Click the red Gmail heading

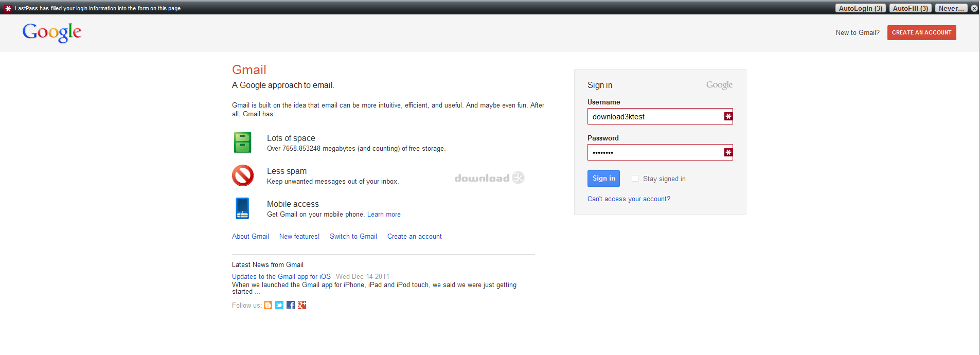click(249, 70)
